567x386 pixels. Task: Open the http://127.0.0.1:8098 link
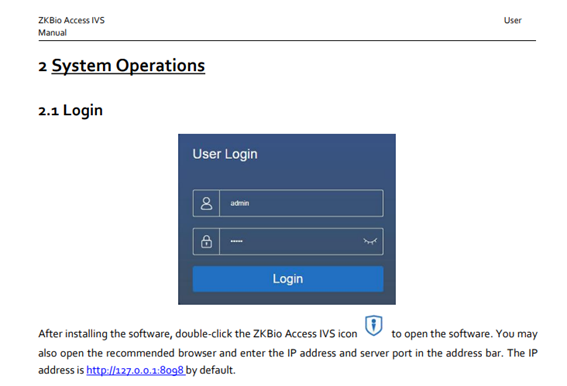(136, 370)
